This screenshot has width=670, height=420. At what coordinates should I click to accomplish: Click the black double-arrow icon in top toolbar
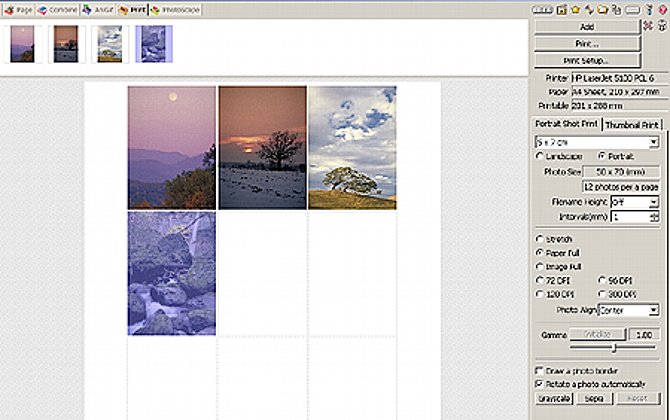tap(589, 9)
